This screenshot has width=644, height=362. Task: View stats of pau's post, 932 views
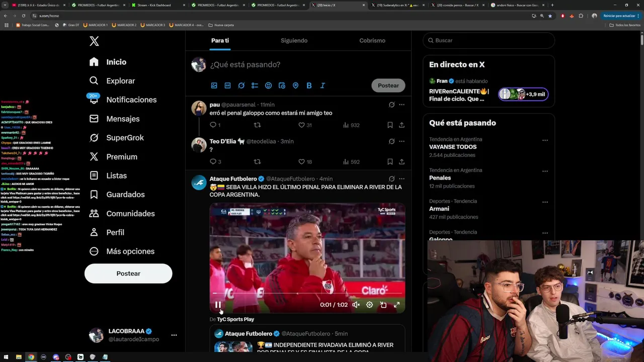351,125
